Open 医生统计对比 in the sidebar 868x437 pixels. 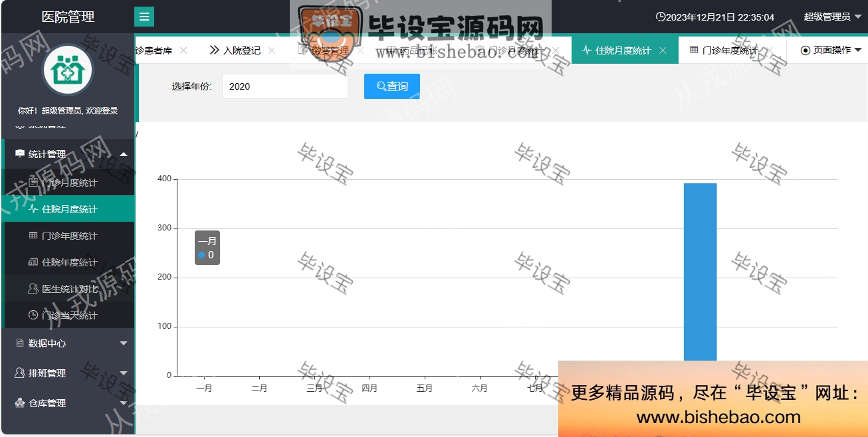(x=69, y=289)
